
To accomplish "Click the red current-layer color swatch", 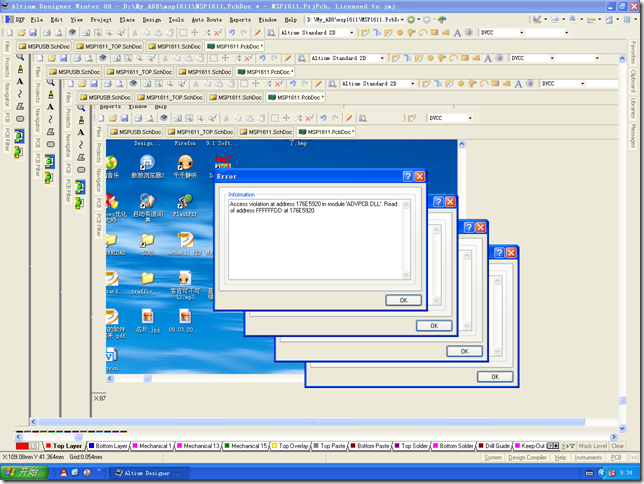I will tap(22, 446).
